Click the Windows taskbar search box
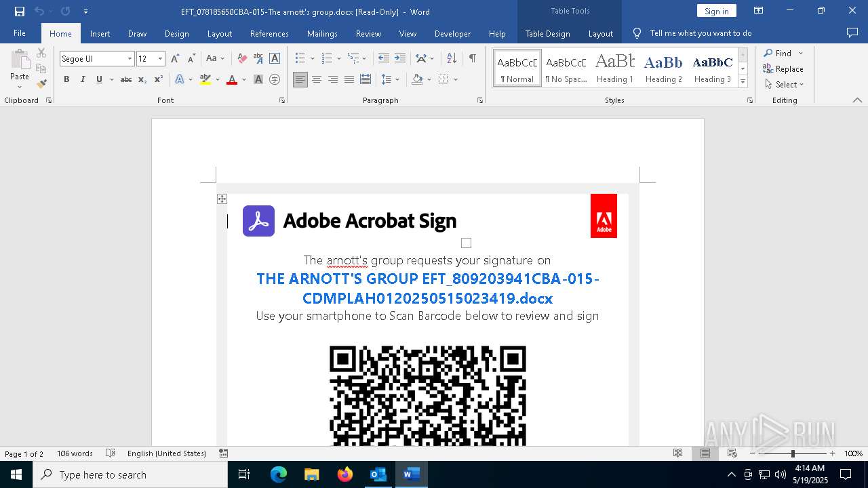This screenshot has width=868, height=488. (130, 474)
